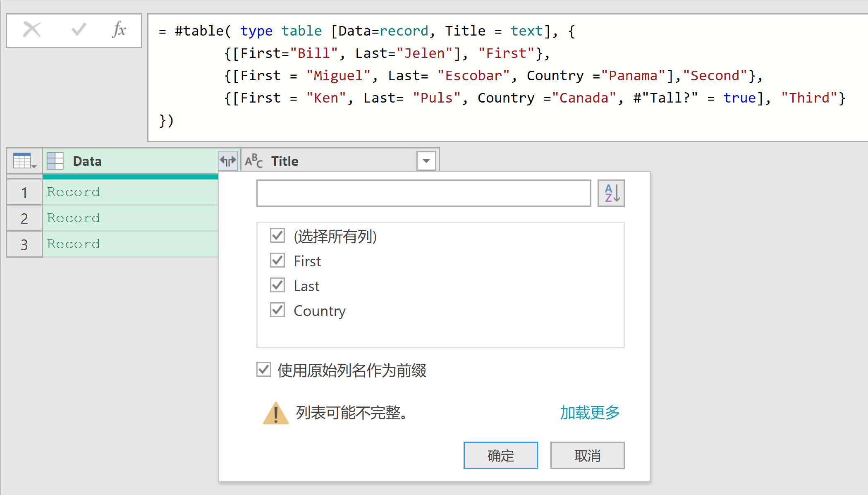Toggle the select all columns checkbox
Screen dimensions: 868x495
pos(277,236)
